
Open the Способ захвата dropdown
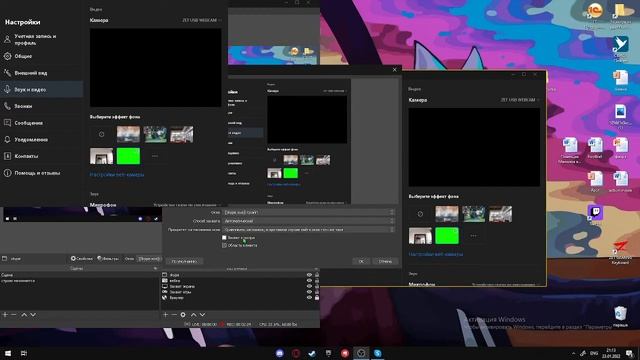click(x=309, y=221)
